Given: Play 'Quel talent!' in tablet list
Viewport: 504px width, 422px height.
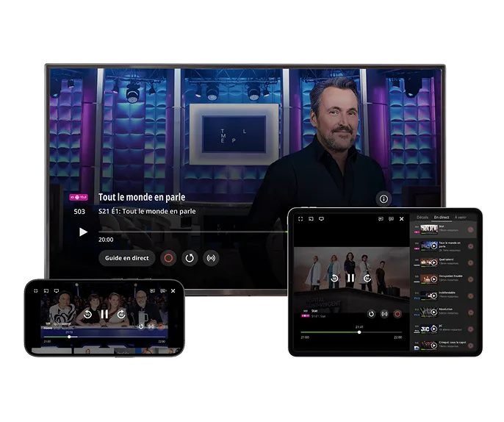Looking at the screenshot, I should tap(433, 262).
